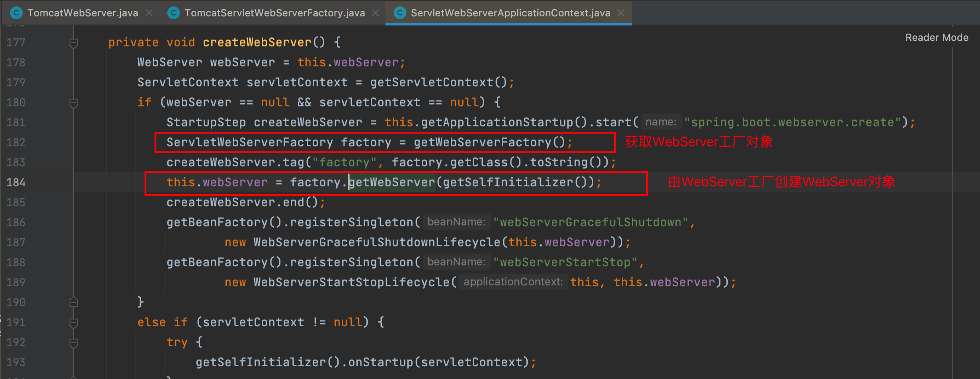Collapse the createWebServer method at line 177

click(x=73, y=43)
